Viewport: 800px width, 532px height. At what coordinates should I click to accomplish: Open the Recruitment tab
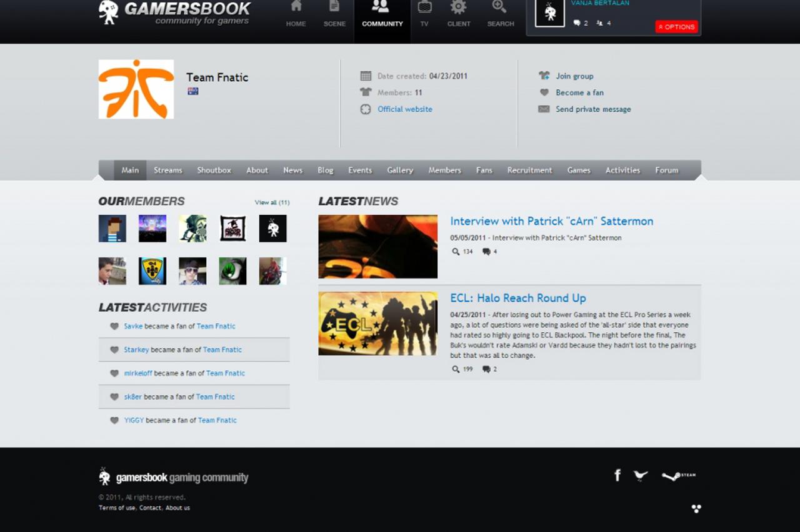529,170
